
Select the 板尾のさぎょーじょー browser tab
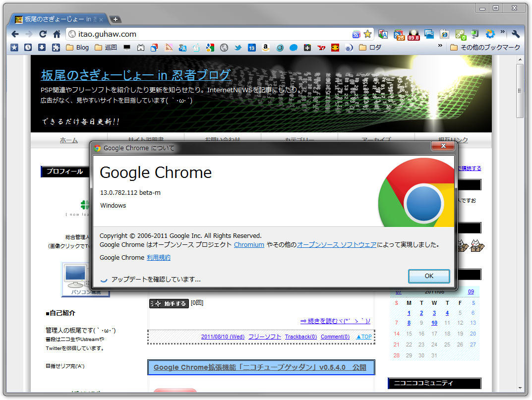[x=58, y=19]
